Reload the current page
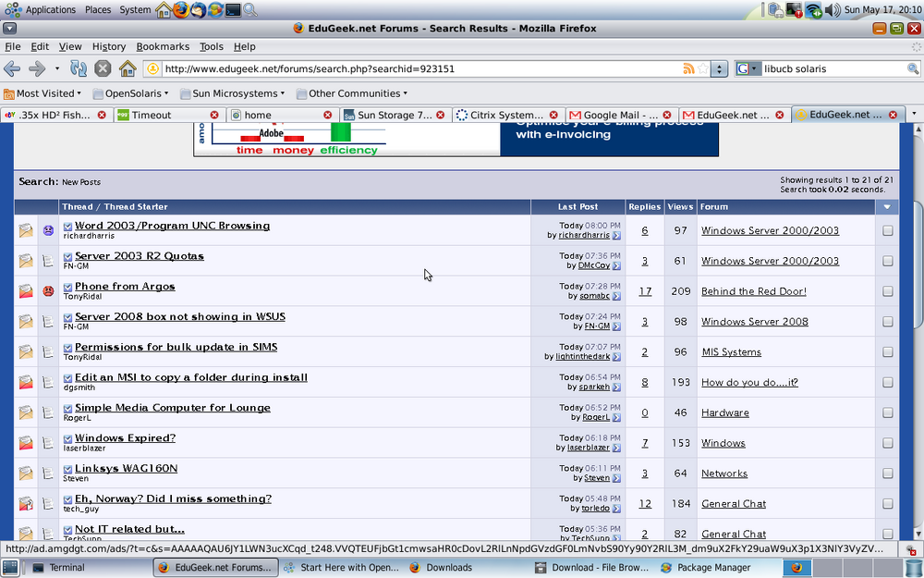Image resolution: width=924 pixels, height=578 pixels. point(79,68)
